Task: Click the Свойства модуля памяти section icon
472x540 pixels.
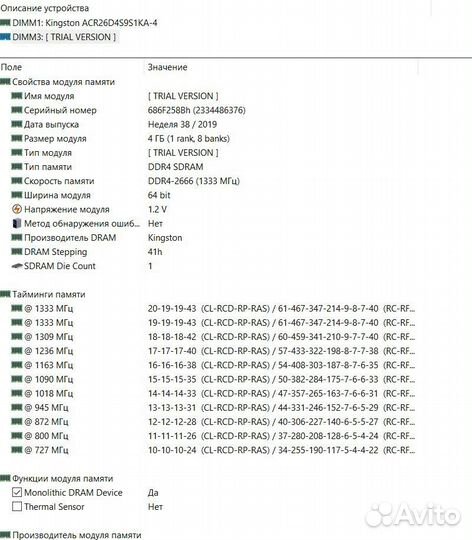Action: click(6, 82)
